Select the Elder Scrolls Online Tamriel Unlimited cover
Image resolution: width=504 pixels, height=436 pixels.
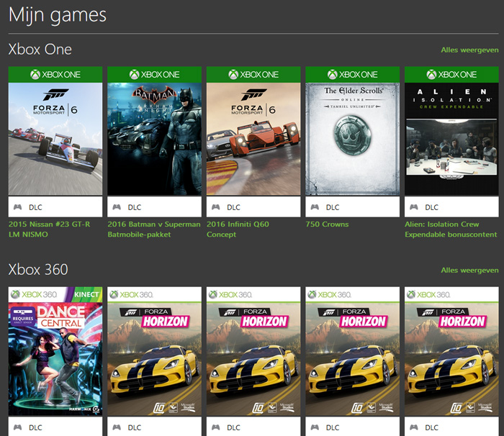(352, 138)
